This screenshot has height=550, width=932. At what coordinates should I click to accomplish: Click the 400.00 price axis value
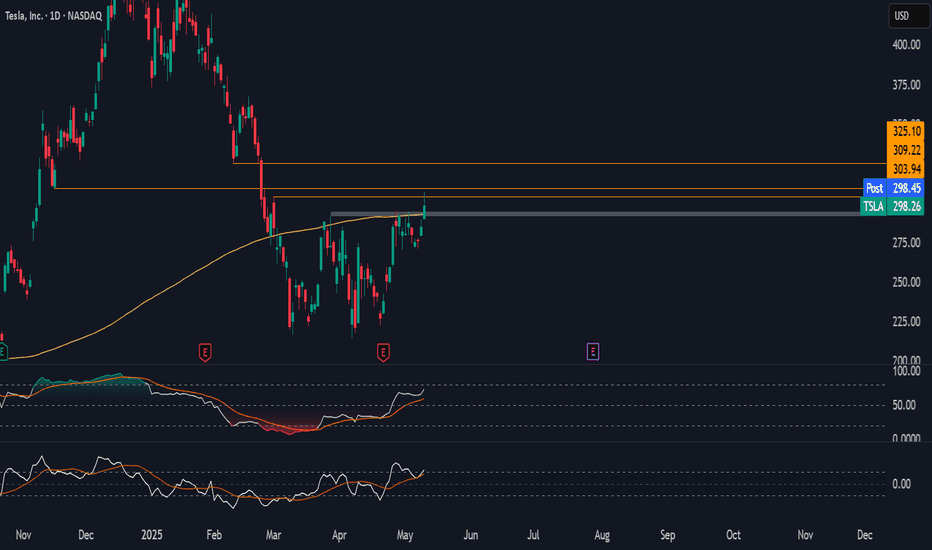tap(906, 45)
